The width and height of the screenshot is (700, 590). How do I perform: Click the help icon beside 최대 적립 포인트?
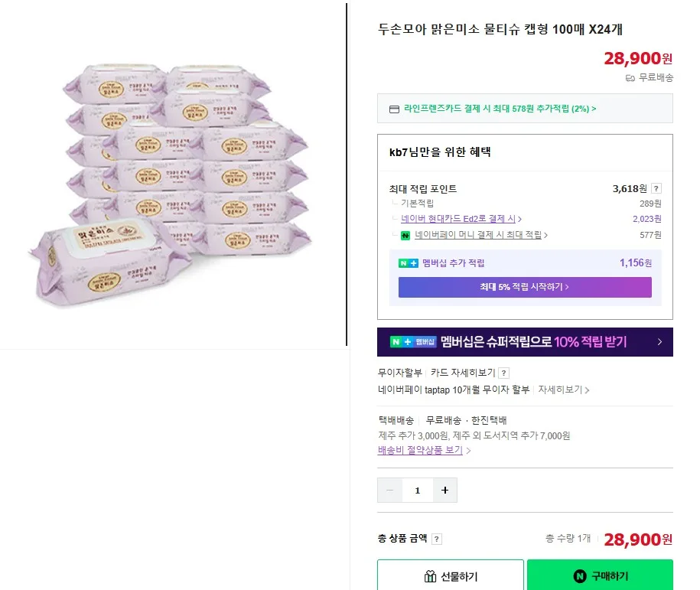pos(656,188)
